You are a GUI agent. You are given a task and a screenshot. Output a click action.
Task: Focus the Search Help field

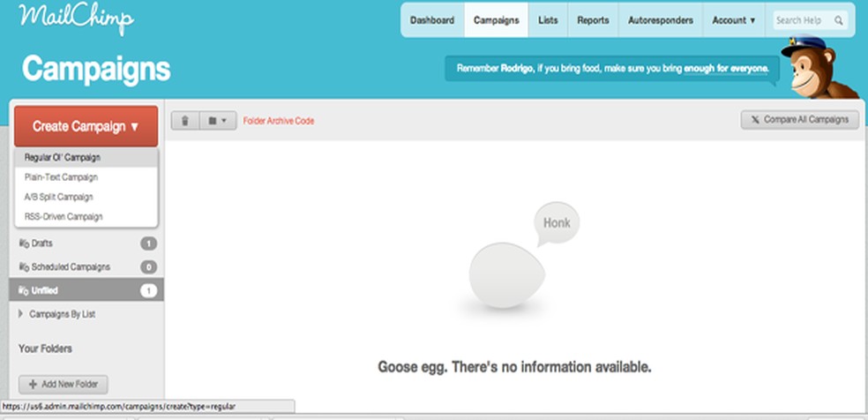[x=810, y=20]
